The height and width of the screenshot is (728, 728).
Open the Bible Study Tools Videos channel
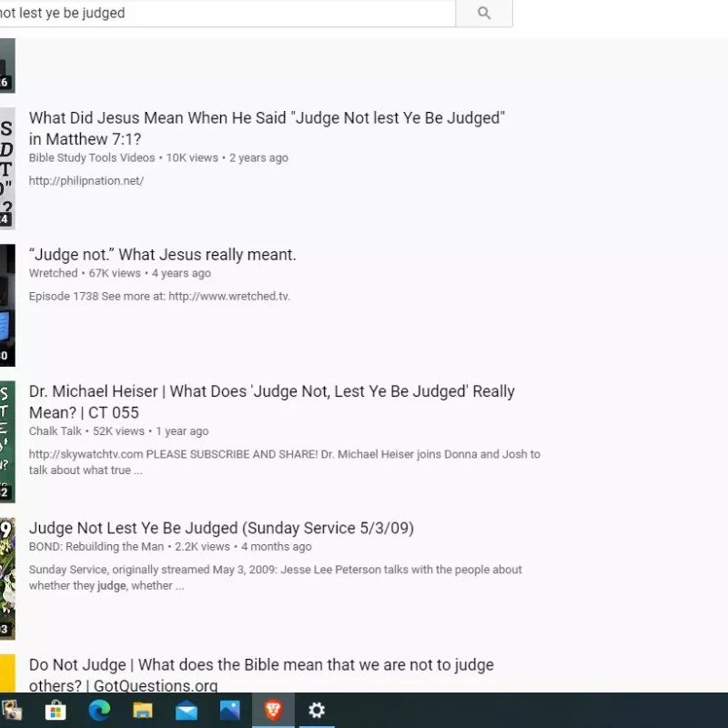[92, 157]
